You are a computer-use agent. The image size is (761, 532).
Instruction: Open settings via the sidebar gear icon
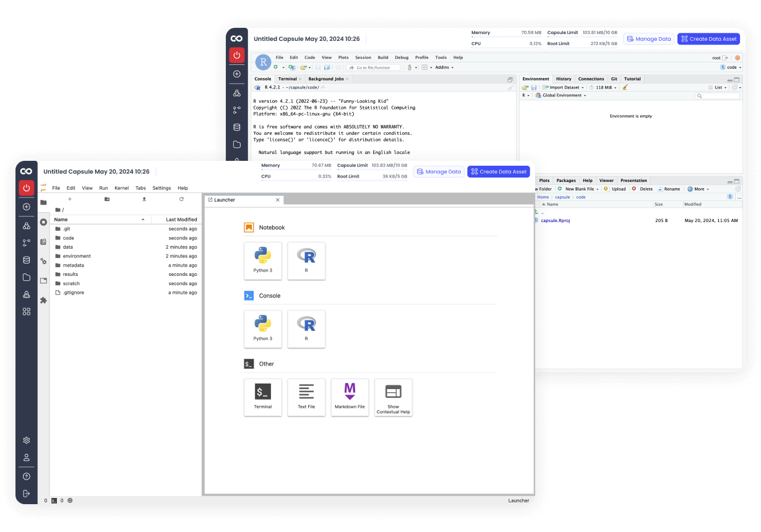26,440
